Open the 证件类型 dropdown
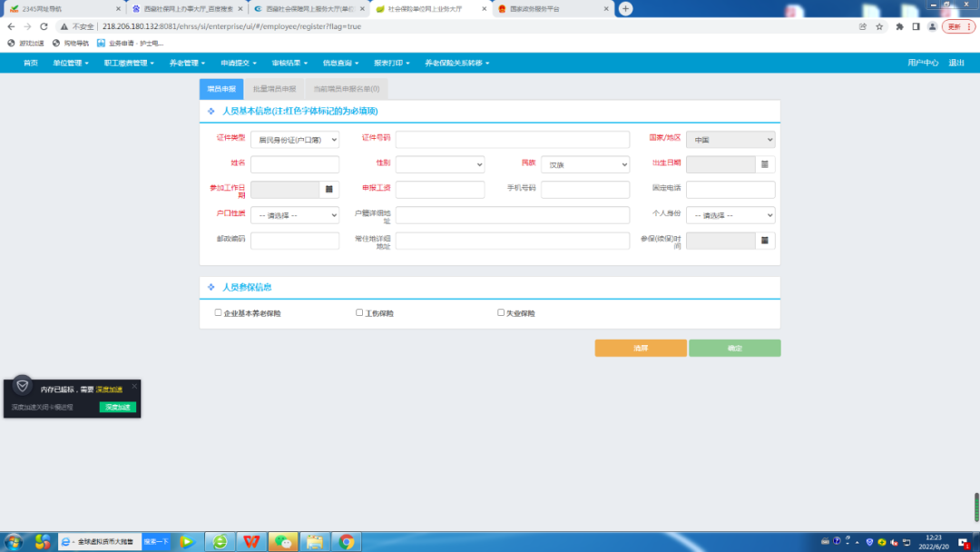Viewport: 980px width, 552px height. (295, 140)
